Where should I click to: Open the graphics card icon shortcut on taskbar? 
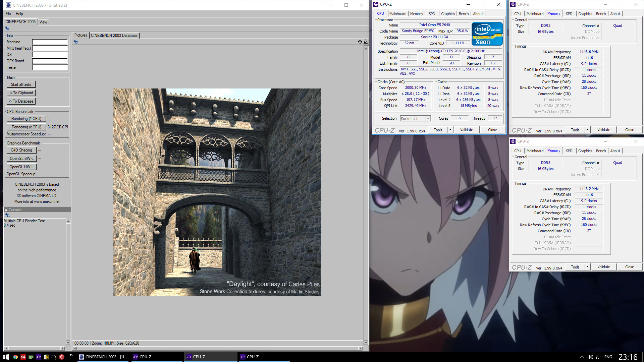(31, 357)
